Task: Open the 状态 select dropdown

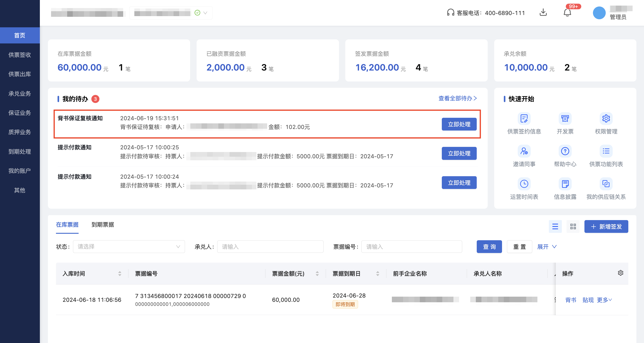Action: (129, 247)
